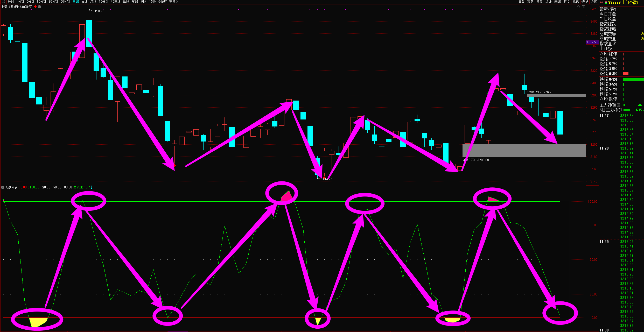
Task: Open the list icon next to stock code
Action: (606, 2)
